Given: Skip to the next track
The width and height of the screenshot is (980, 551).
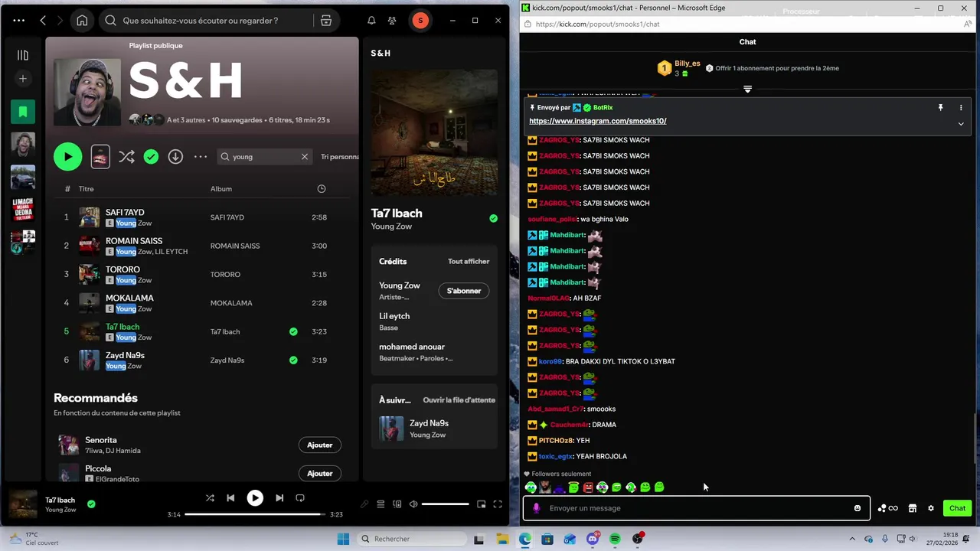Looking at the screenshot, I should (279, 498).
